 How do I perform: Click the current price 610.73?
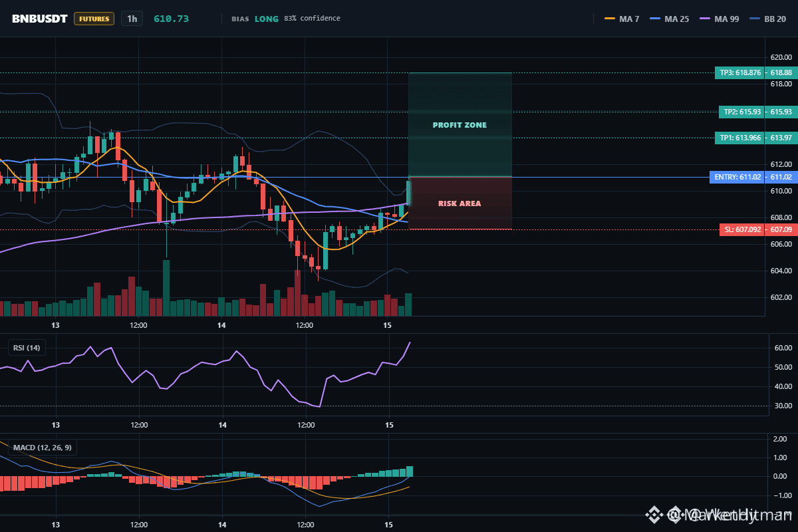coord(171,19)
